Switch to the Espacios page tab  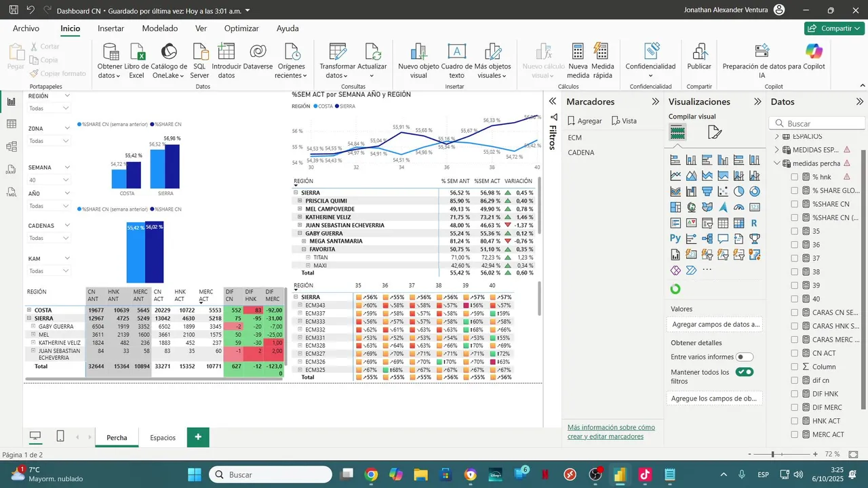click(x=163, y=437)
